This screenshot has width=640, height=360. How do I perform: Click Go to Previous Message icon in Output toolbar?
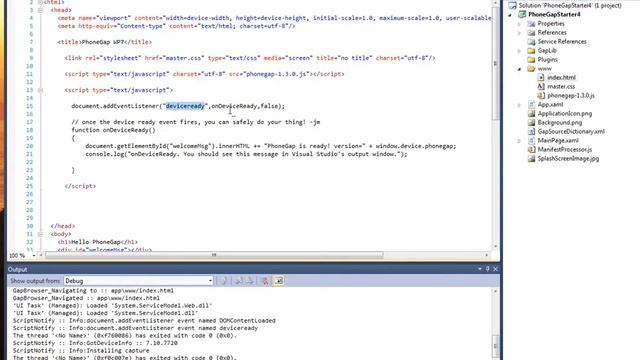(238, 281)
